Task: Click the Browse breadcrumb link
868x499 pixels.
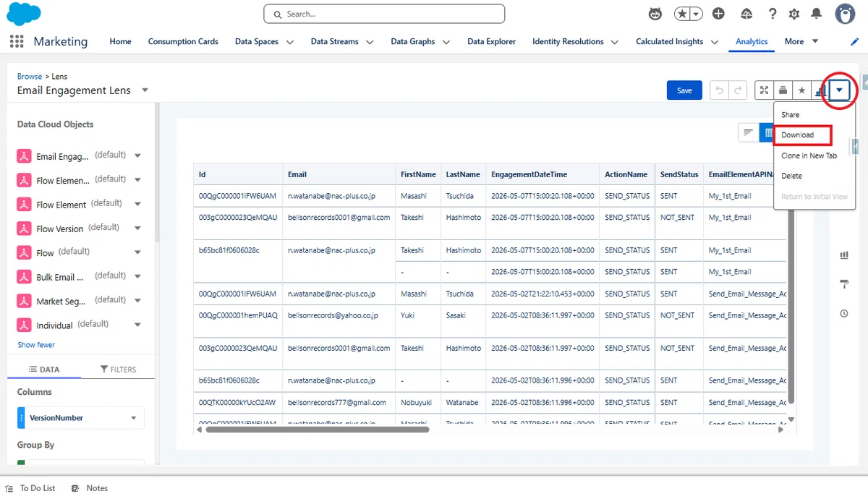Action: (x=30, y=76)
